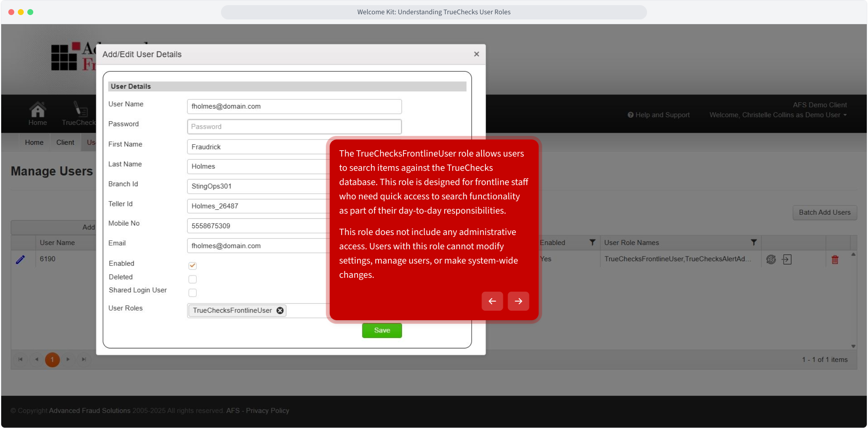Advance to next tooltip step
Image resolution: width=868 pixels, height=428 pixels.
[518, 301]
